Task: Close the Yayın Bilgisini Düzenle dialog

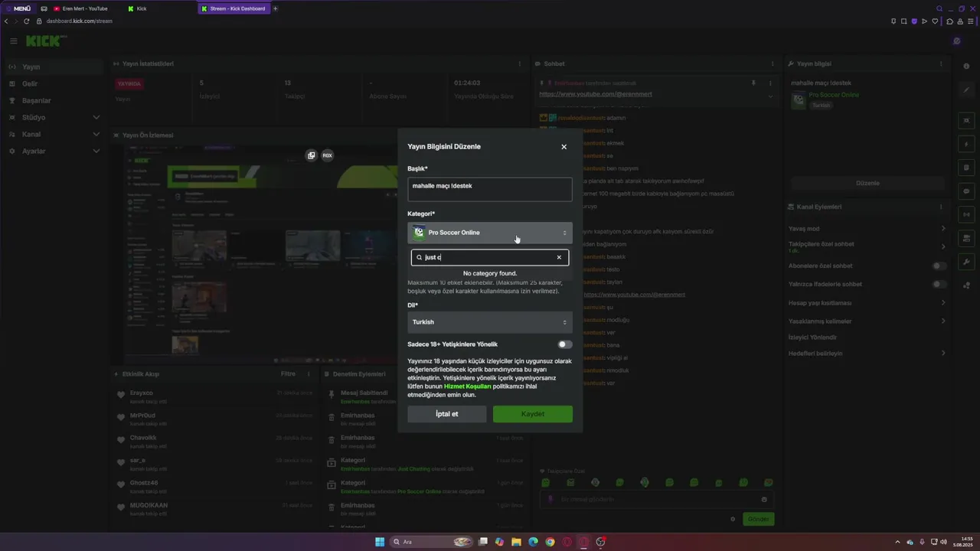Action: click(563, 147)
